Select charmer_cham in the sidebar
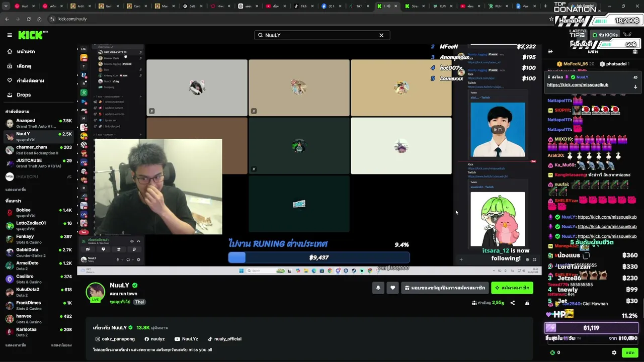644x362 pixels. pyautogui.click(x=39, y=150)
